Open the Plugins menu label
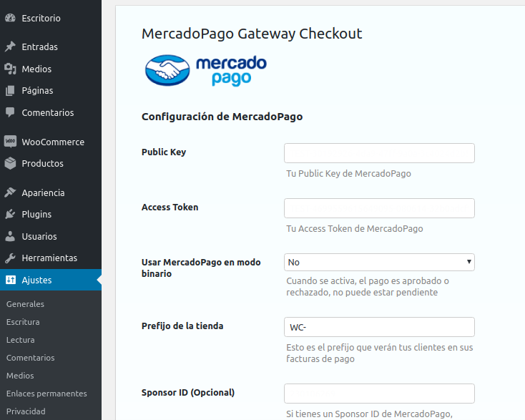The width and height of the screenshot is (525, 420). click(x=36, y=215)
